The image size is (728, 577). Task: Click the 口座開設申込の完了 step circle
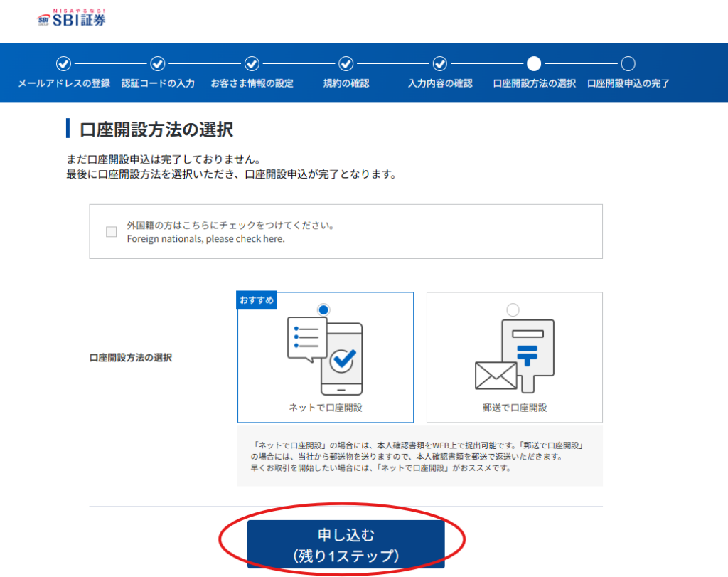(x=628, y=64)
